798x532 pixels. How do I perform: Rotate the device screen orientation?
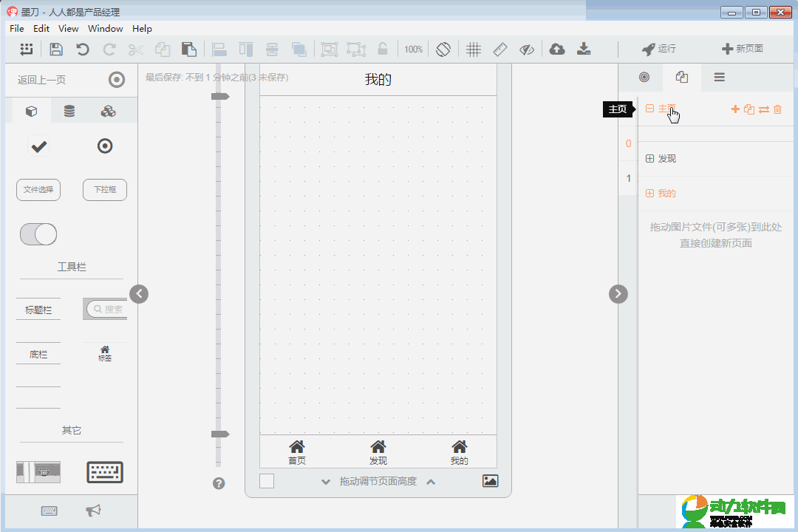coord(443,49)
